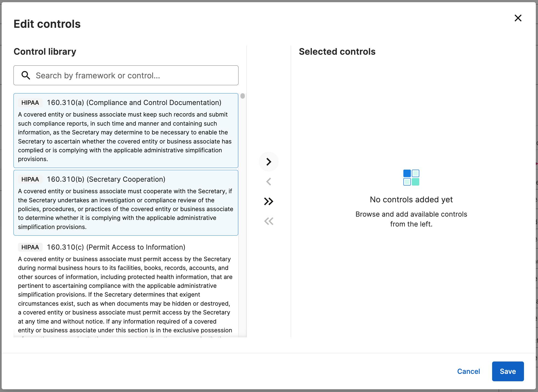
Task: Click the HIPAA tag on 160.310(b)
Action: pos(30,179)
